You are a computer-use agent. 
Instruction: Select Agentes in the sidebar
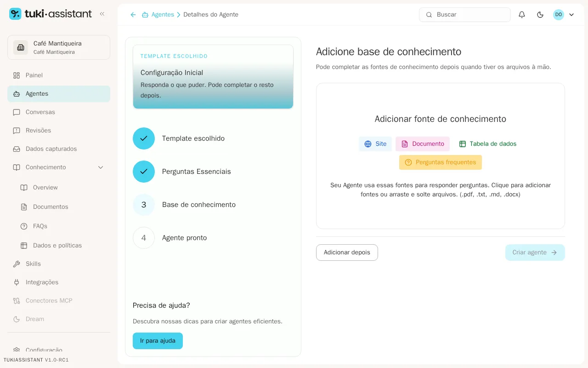pos(59,94)
